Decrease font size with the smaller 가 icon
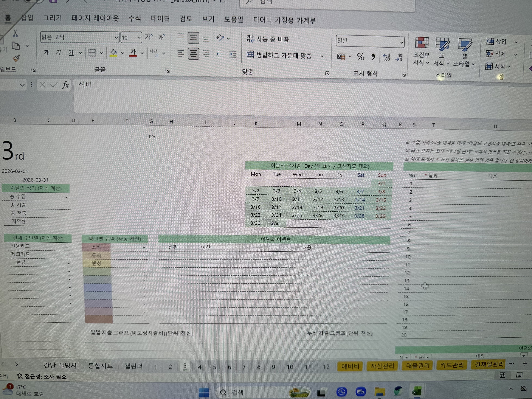This screenshot has height=399, width=532. pyautogui.click(x=162, y=37)
